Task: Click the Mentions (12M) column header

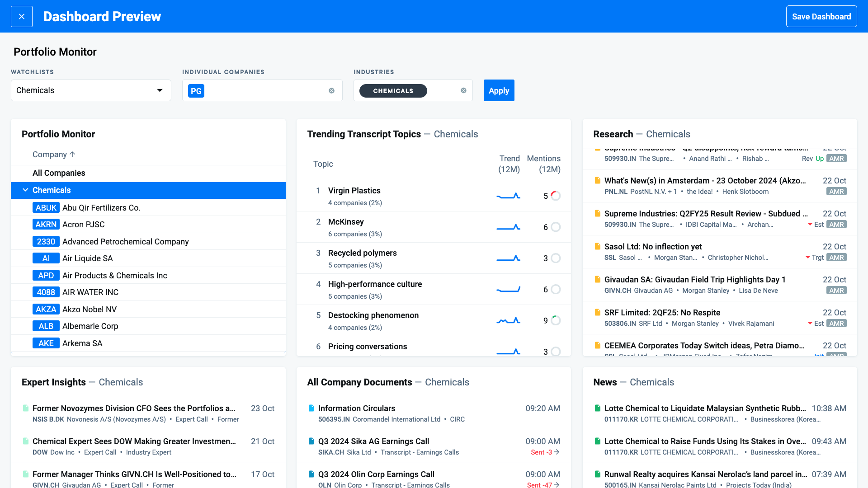Action: pyautogui.click(x=544, y=164)
